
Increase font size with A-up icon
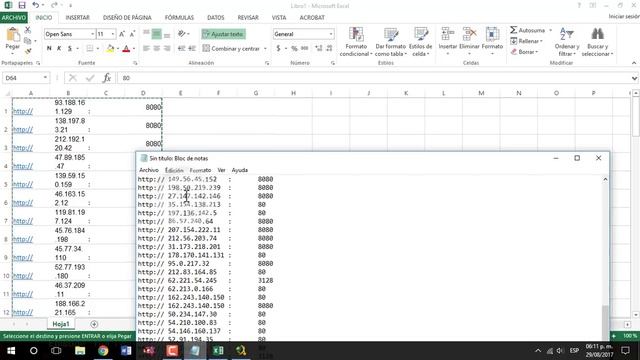pos(122,34)
